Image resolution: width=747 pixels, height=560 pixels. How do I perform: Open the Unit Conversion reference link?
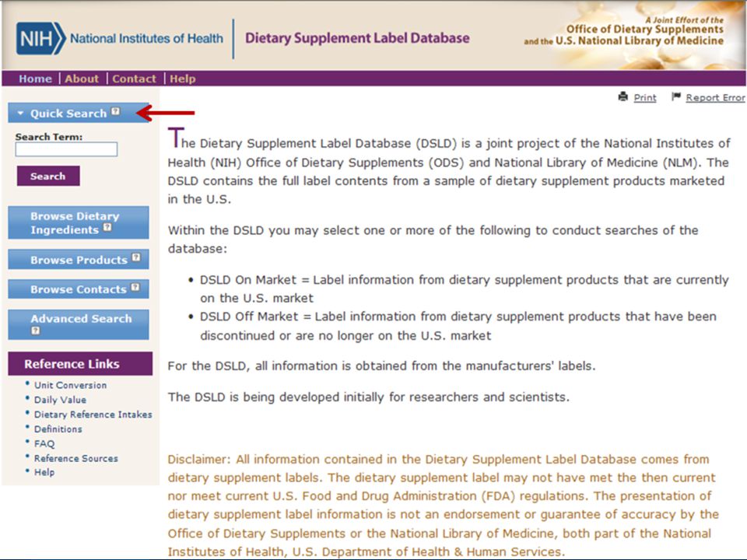[x=70, y=385]
